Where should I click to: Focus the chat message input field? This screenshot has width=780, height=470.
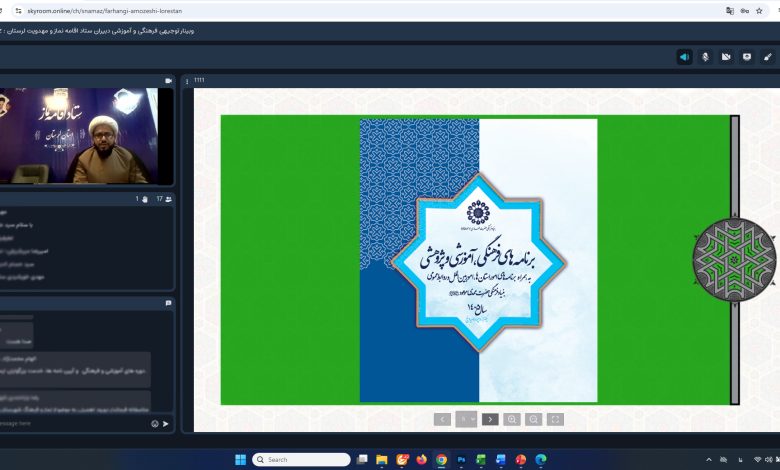click(x=74, y=424)
